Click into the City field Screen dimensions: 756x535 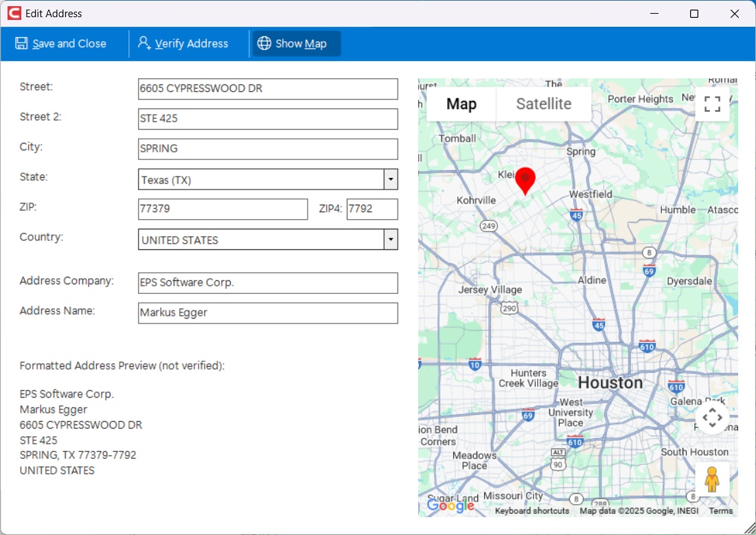[x=268, y=148]
